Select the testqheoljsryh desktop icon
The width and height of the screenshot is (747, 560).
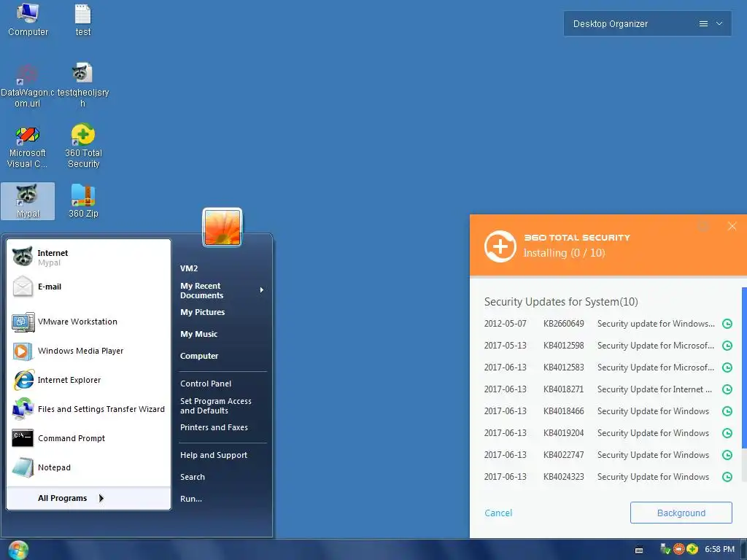[83, 86]
